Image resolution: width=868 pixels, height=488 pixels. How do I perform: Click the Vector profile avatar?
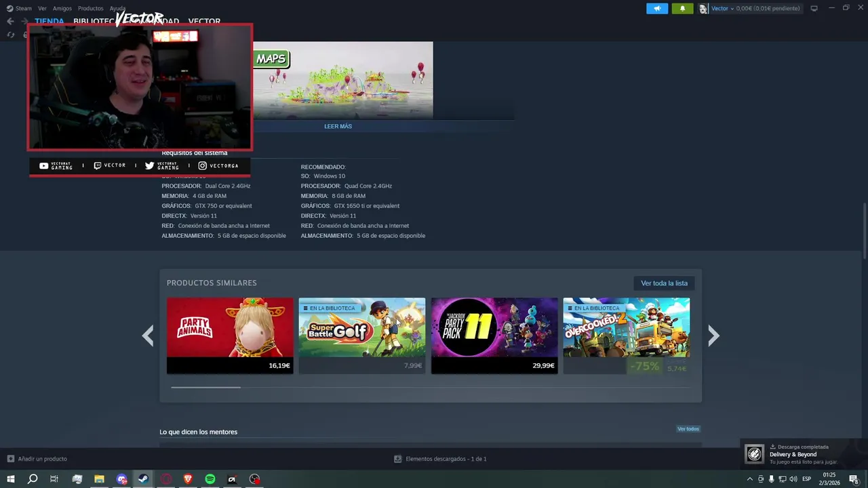[704, 8]
